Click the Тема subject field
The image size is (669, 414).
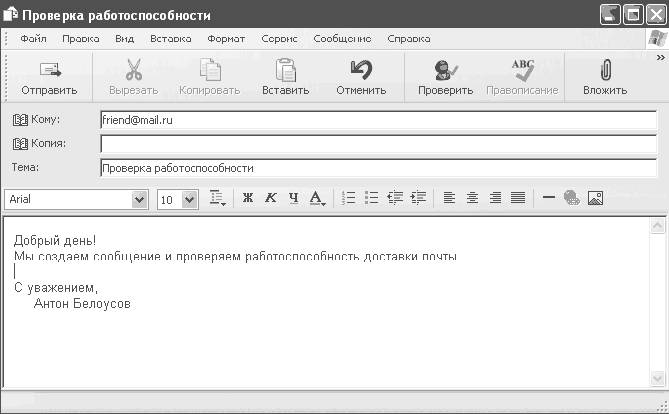[378, 168]
